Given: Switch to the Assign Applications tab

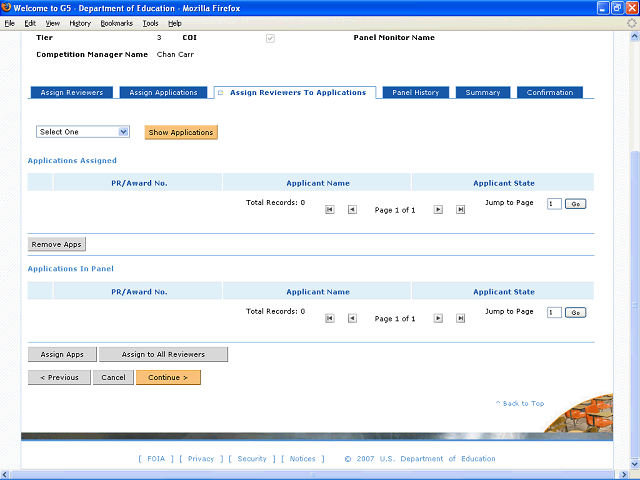Looking at the screenshot, I should pos(163,92).
